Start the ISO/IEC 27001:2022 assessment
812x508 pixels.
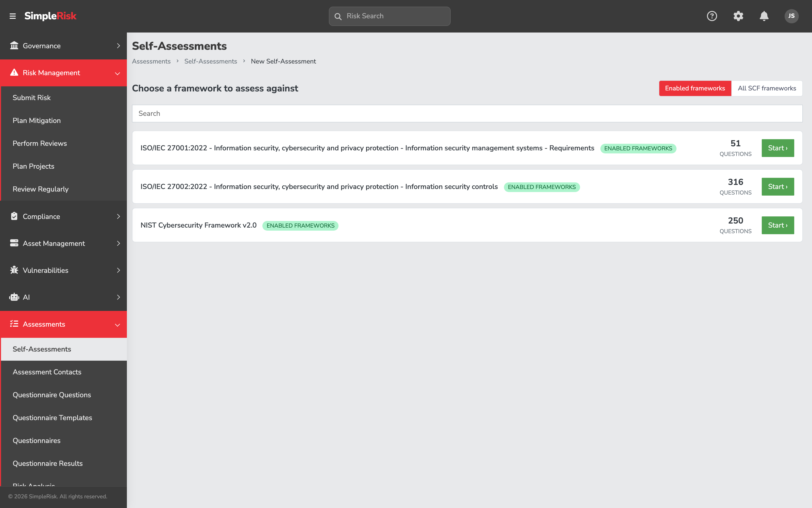tap(777, 148)
